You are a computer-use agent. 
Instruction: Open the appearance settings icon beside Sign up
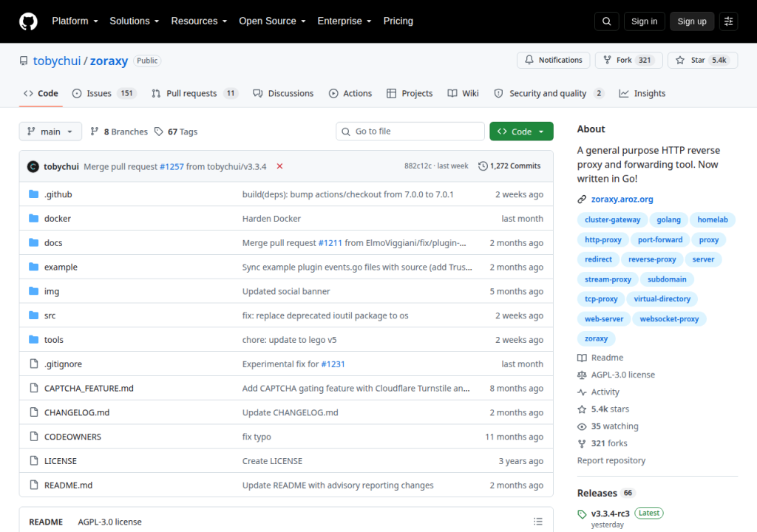tap(728, 21)
